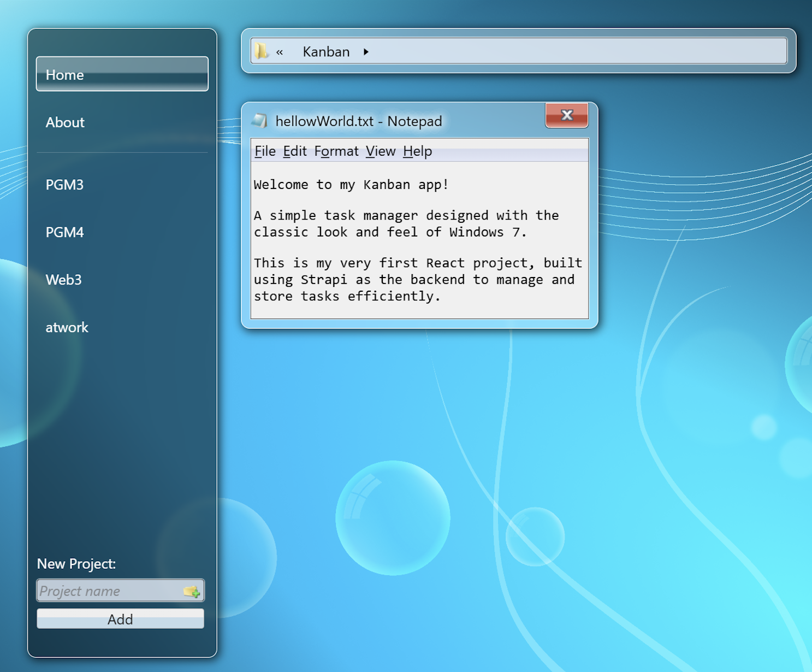Image resolution: width=812 pixels, height=672 pixels.
Task: Open the Help menu in Notepad
Action: click(418, 151)
